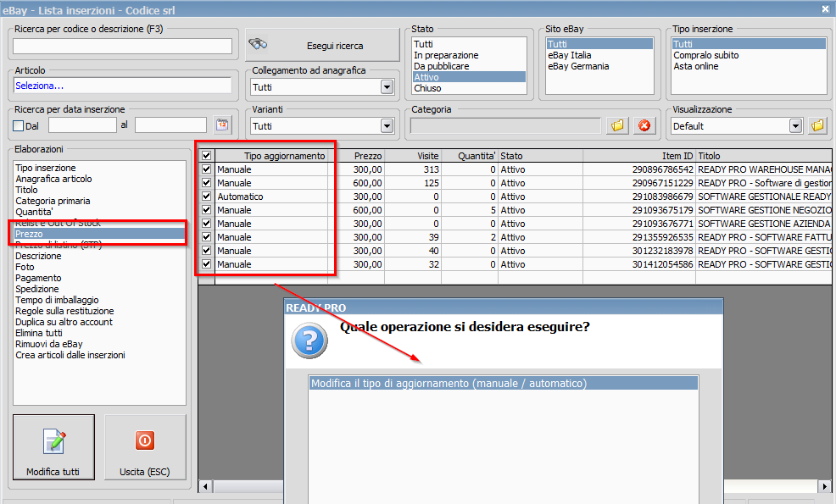836x504 pixels.
Task: Select Prezzo in the Elaborazioni list
Action: pos(100,234)
